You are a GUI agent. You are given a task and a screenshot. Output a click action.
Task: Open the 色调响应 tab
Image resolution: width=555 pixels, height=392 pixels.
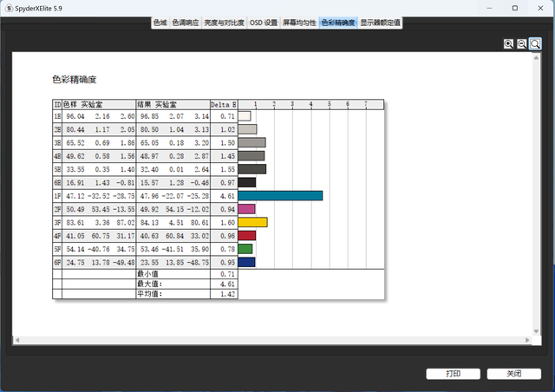(186, 23)
